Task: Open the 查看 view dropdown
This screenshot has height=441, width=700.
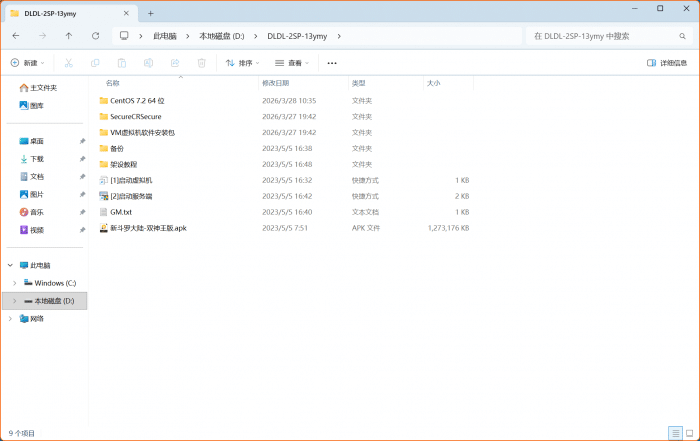Action: [x=292, y=62]
